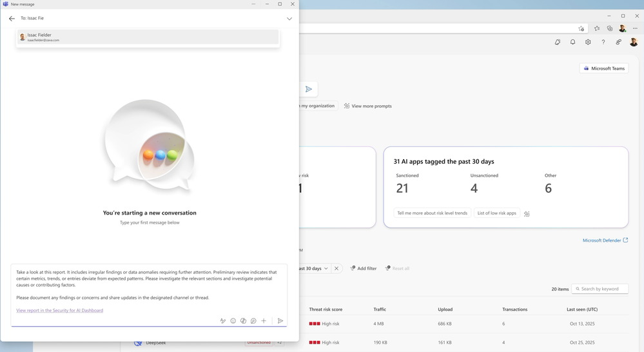Open What's new megaphone icon
Viewport: 644px width, 352px height.
point(558,42)
